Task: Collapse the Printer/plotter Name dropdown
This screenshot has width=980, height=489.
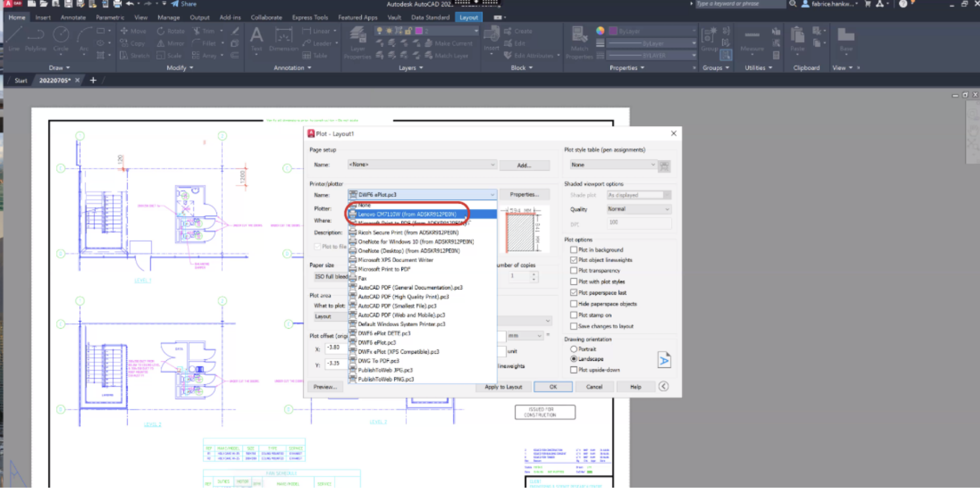Action: click(x=422, y=194)
